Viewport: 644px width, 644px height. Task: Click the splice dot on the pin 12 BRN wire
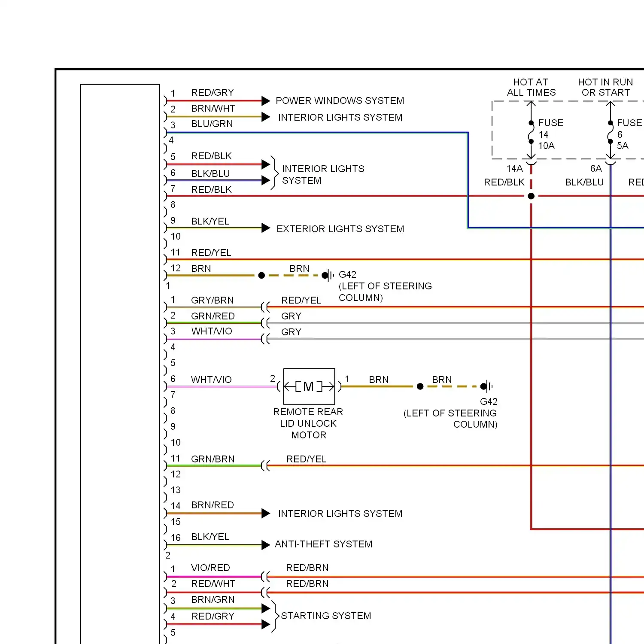tap(261, 275)
